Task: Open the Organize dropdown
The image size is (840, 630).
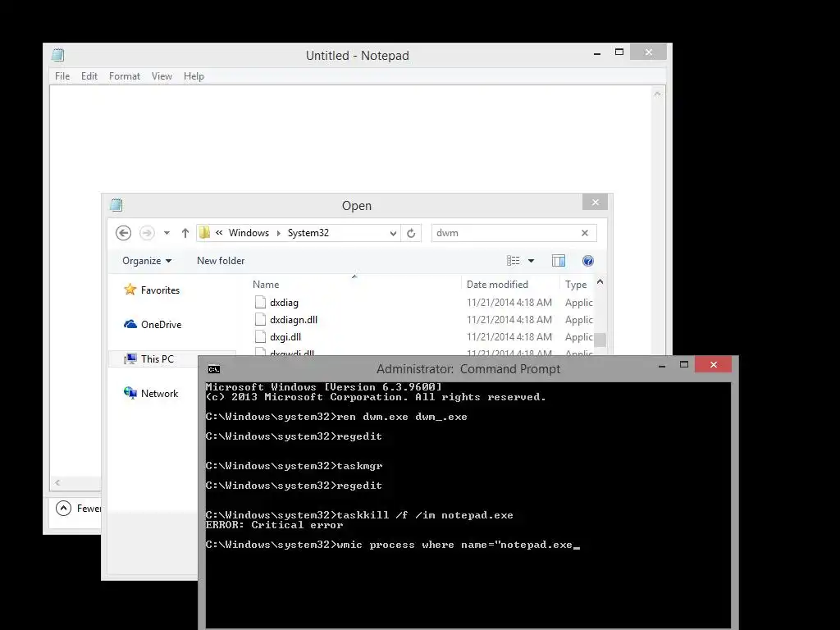Action: tap(147, 261)
